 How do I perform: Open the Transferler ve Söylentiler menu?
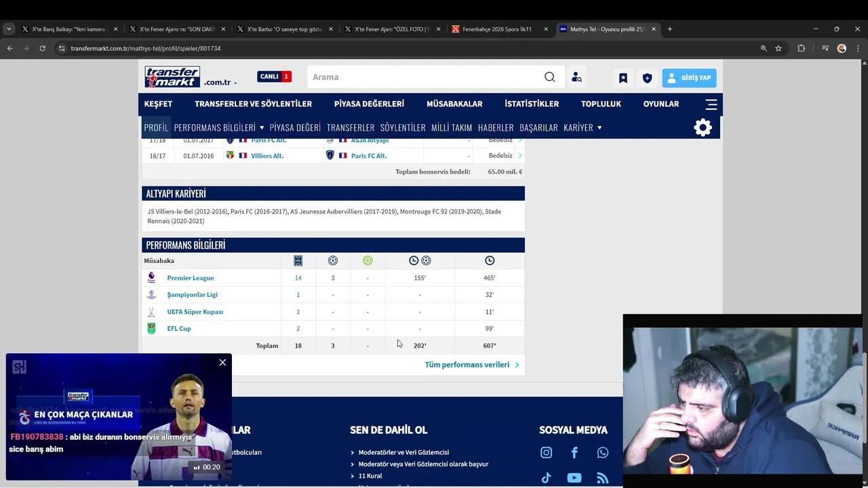tap(253, 104)
